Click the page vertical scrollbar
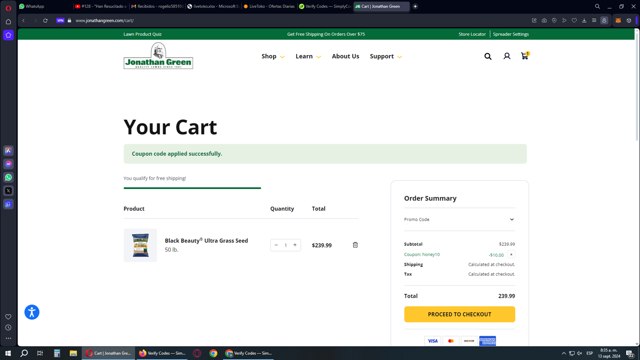 (x=637, y=86)
